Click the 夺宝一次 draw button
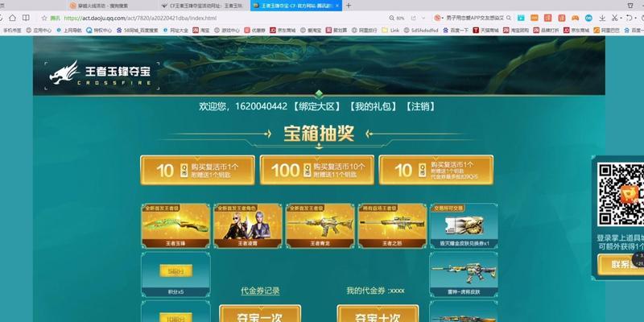The width and height of the screenshot is (644, 322). 260,314
